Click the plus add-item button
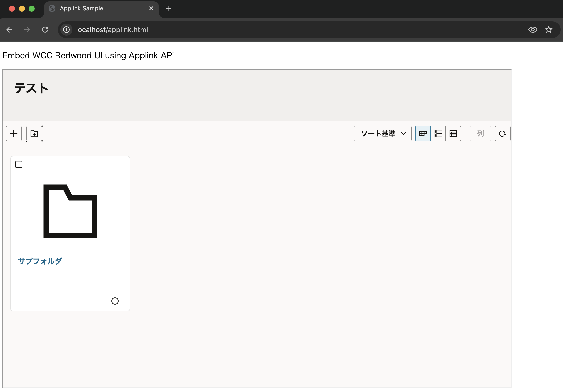This screenshot has height=392, width=563. 14,134
